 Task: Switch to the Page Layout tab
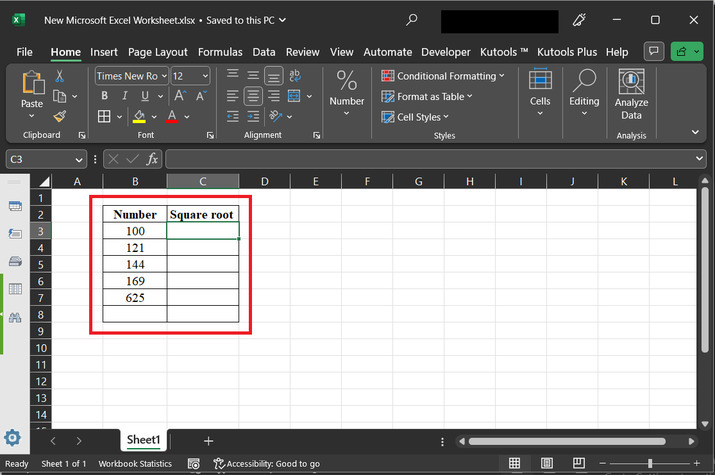158,52
